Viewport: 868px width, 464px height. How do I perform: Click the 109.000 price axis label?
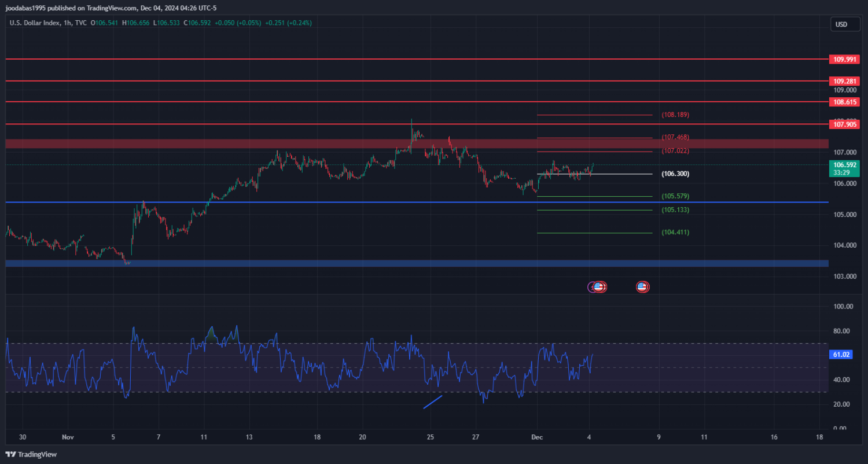tap(845, 90)
